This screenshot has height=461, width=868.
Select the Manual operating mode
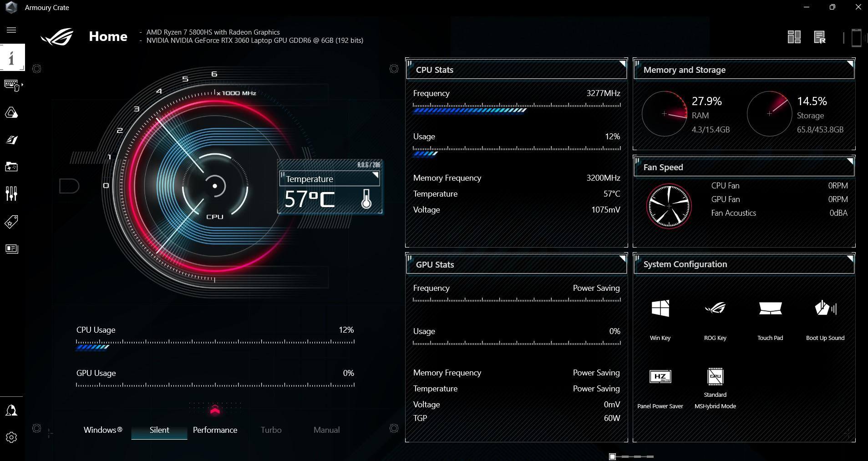point(326,430)
